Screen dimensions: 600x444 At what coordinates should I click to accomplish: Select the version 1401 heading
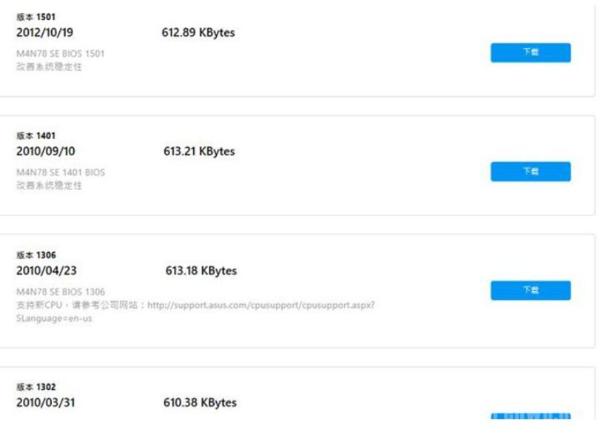36,135
